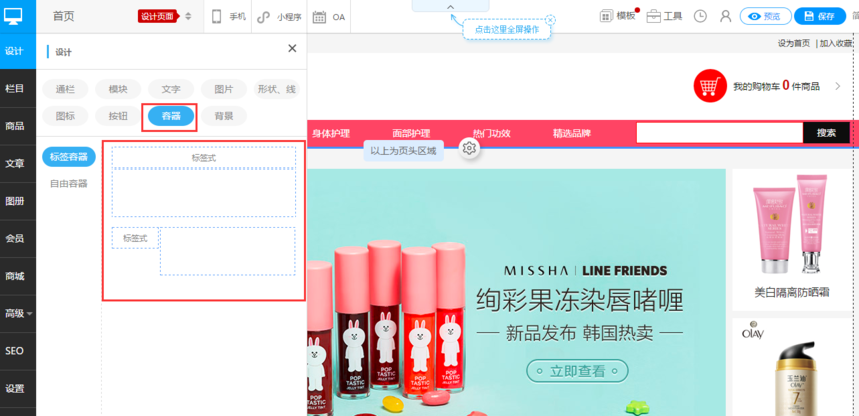The height and width of the screenshot is (416, 859).
Task: Click the red shopping cart icon
Action: click(x=710, y=86)
